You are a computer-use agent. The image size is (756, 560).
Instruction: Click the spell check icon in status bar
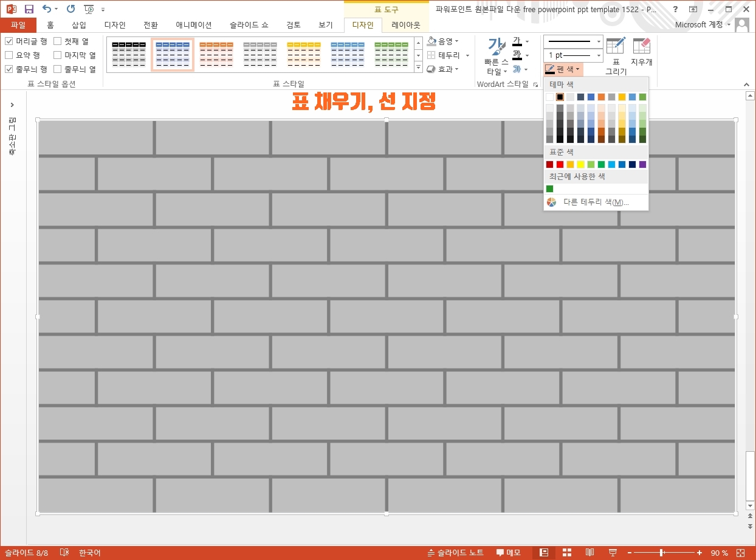tap(64, 553)
